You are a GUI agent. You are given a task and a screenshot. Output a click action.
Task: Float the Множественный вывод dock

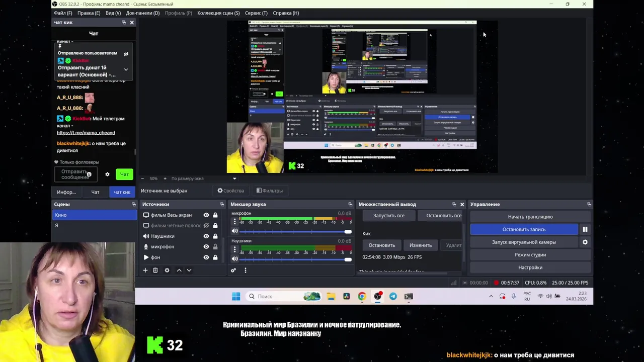point(454,205)
